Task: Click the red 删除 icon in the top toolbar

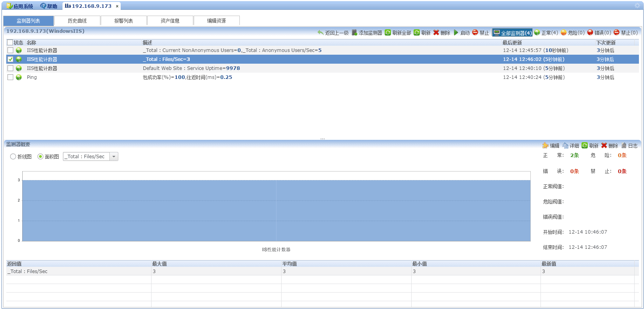Action: (x=436, y=32)
